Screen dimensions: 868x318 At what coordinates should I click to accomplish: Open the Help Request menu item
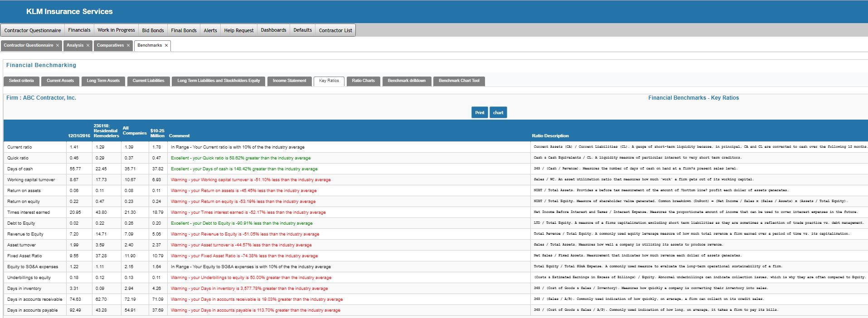[239, 30]
